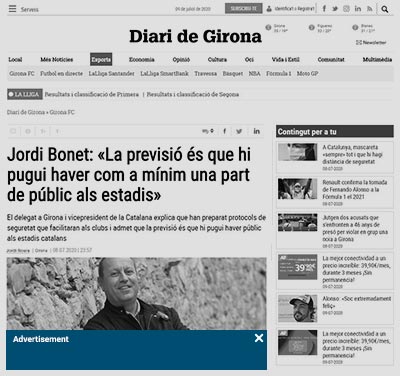Go to the NBA subsection
Screen dimensions: 400x376
[x=254, y=74]
